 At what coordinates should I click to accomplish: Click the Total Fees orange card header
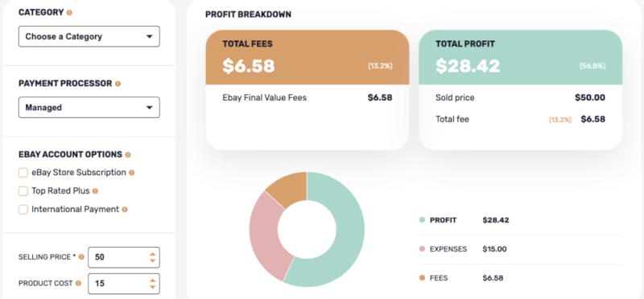308,57
